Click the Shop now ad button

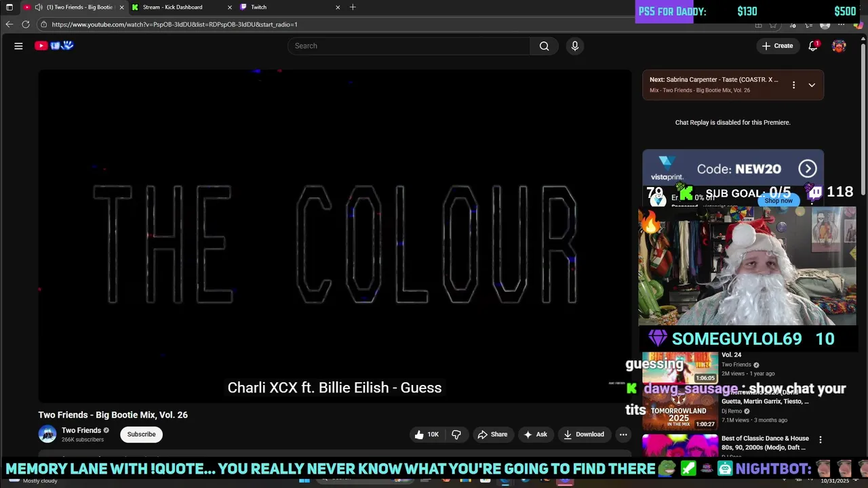pos(778,201)
